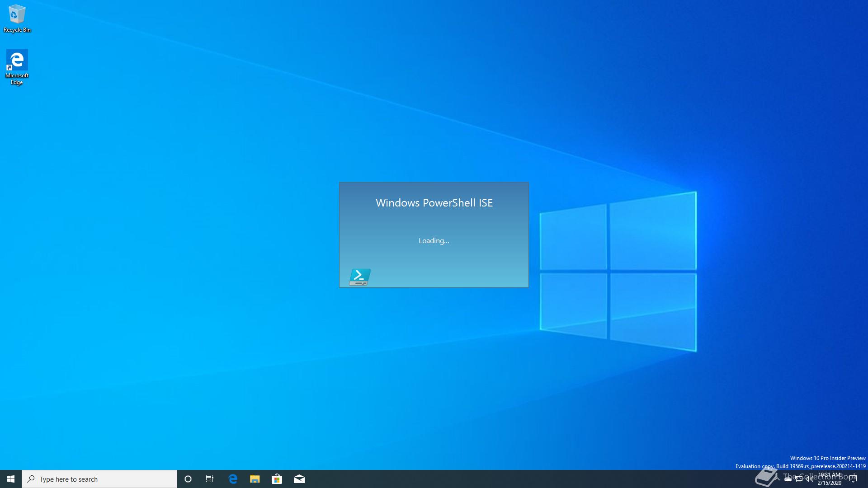Click the 'Windows PowerShell ISE' splash title
This screenshot has width=868, height=488.
tap(434, 203)
